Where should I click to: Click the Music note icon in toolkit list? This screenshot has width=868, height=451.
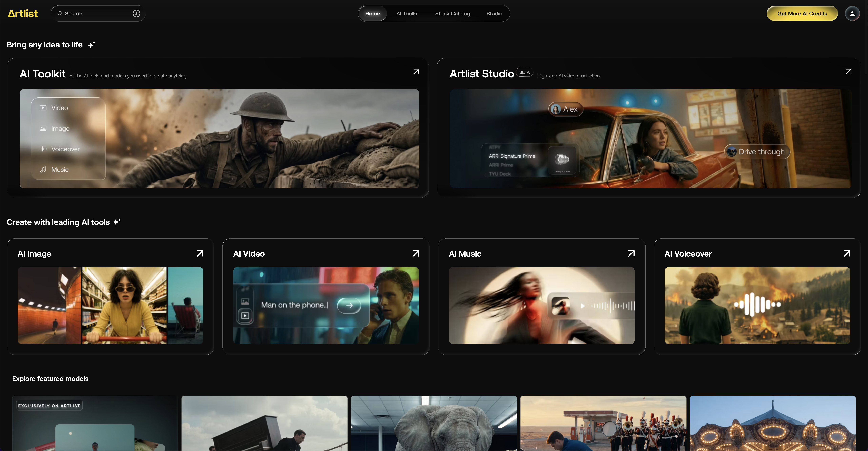pyautogui.click(x=43, y=170)
